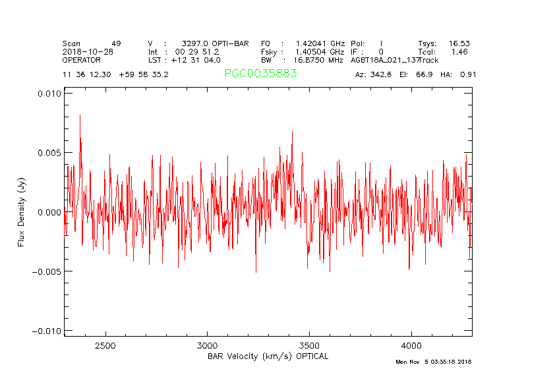
Task: Click the 0.005 tick label on flux axis
Action: (x=49, y=153)
